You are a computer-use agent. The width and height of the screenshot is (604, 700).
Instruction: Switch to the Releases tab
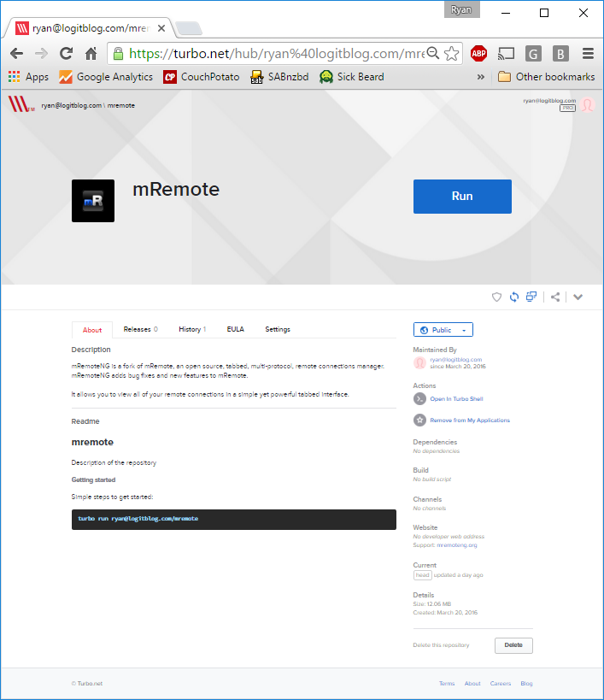(140, 329)
